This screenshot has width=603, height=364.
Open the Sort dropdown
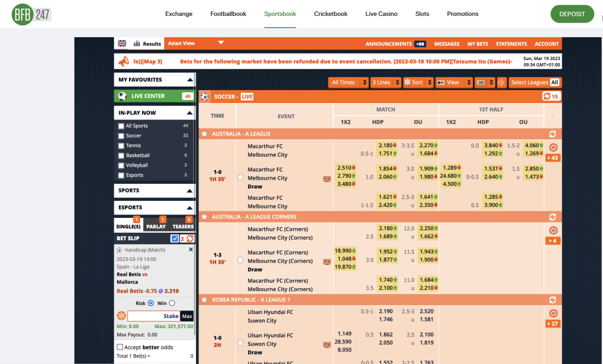(418, 82)
